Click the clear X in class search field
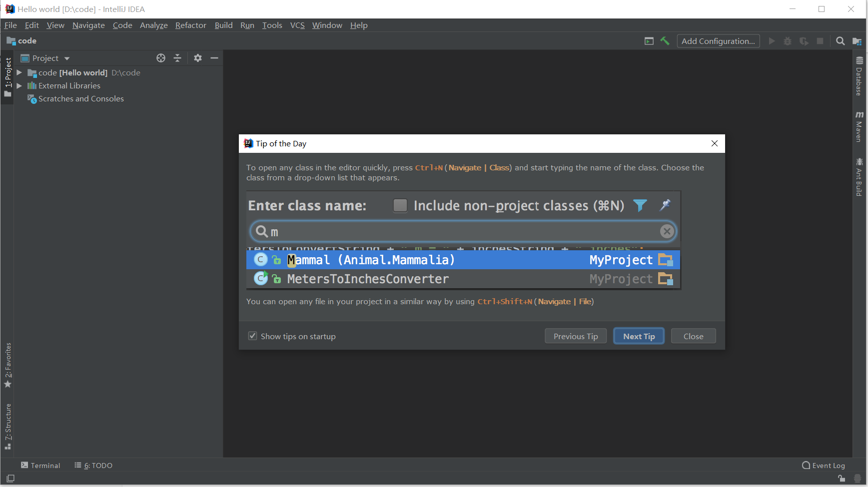 click(x=667, y=231)
